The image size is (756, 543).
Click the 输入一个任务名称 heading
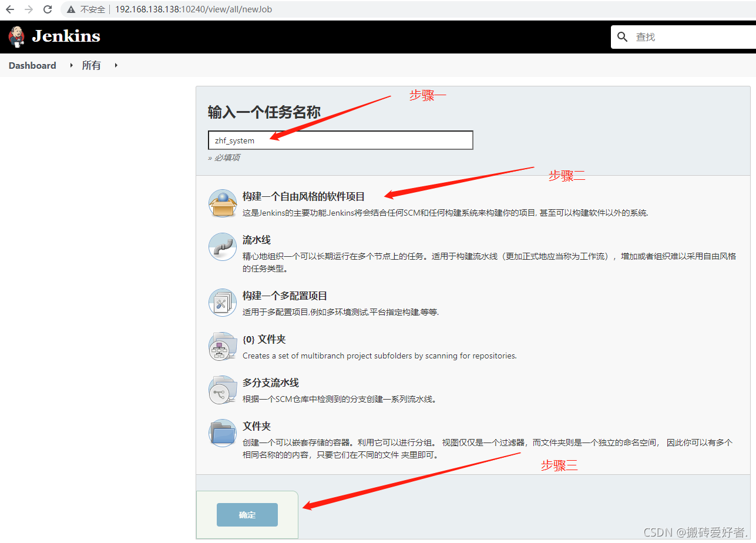[x=264, y=112]
